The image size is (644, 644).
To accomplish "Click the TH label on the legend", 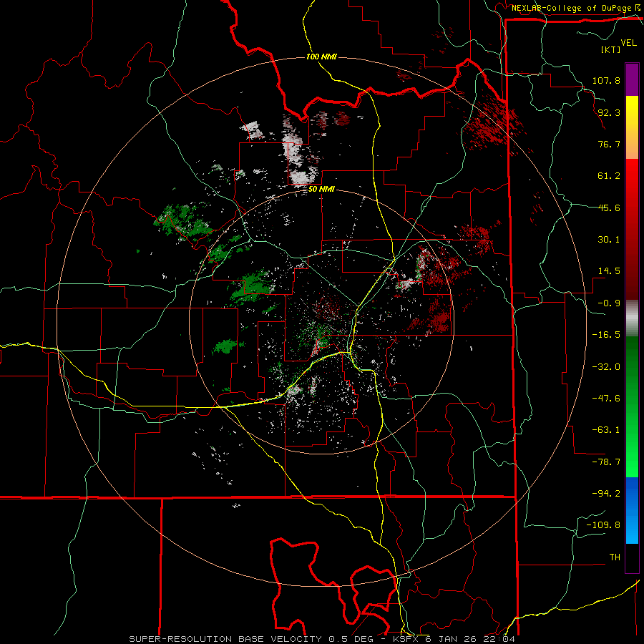I will tap(615, 557).
